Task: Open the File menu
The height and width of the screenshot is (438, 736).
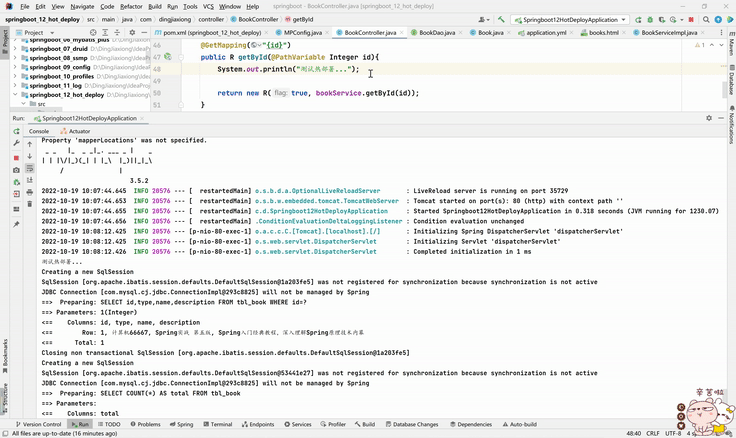Action: pos(25,7)
